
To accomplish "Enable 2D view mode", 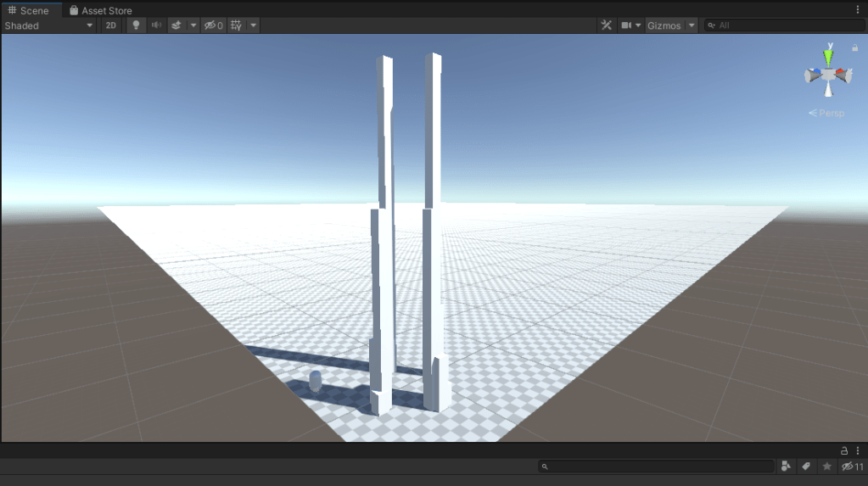I will click(111, 25).
